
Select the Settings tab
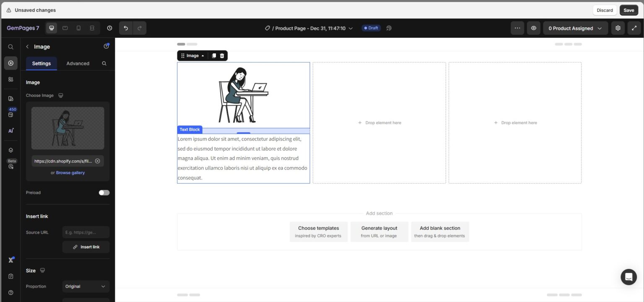click(42, 63)
